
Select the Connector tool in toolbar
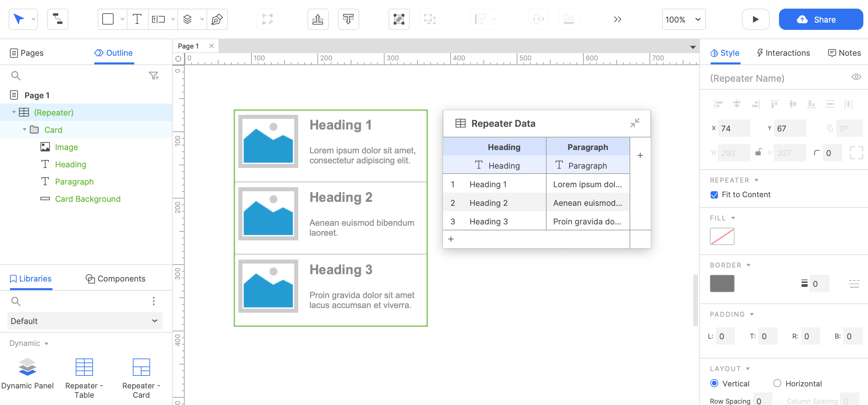(58, 19)
